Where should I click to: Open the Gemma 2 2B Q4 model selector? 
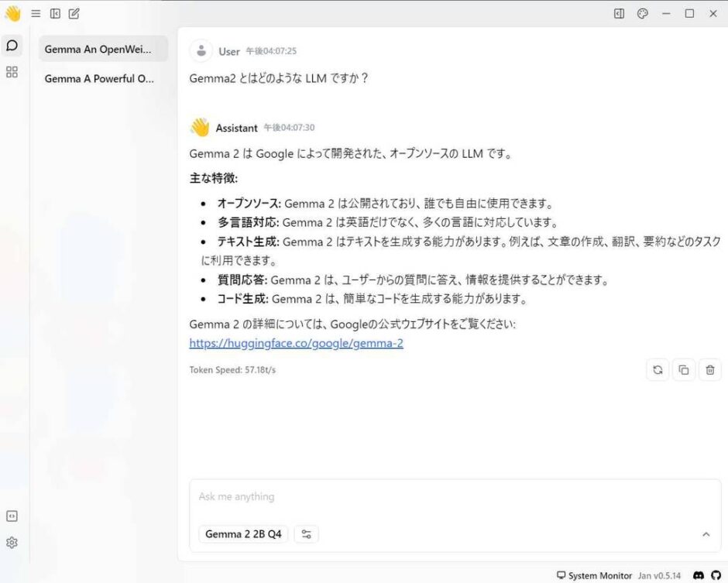[x=243, y=533]
